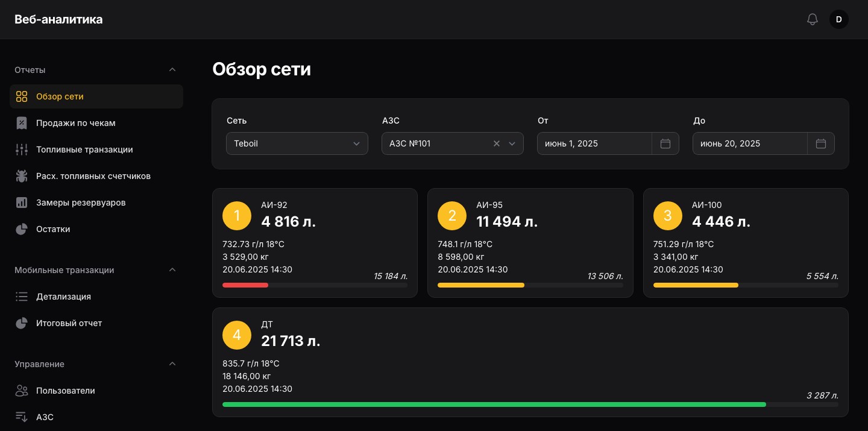Click density text 732.73 г/л 18°C

253,244
